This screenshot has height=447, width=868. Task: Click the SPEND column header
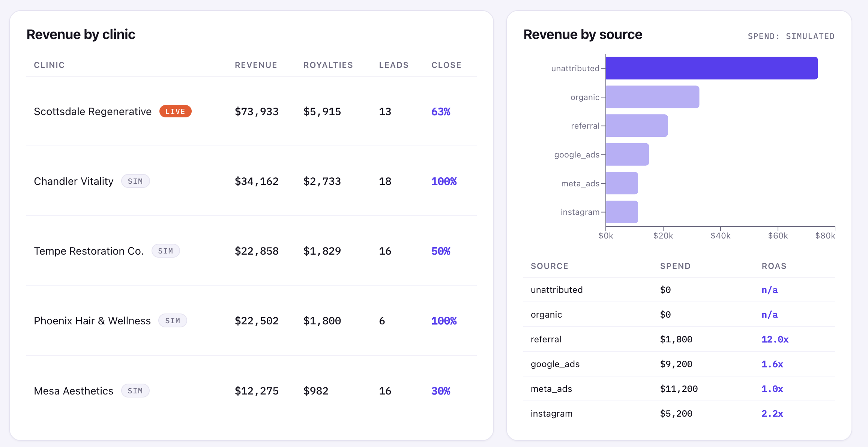[676, 266]
